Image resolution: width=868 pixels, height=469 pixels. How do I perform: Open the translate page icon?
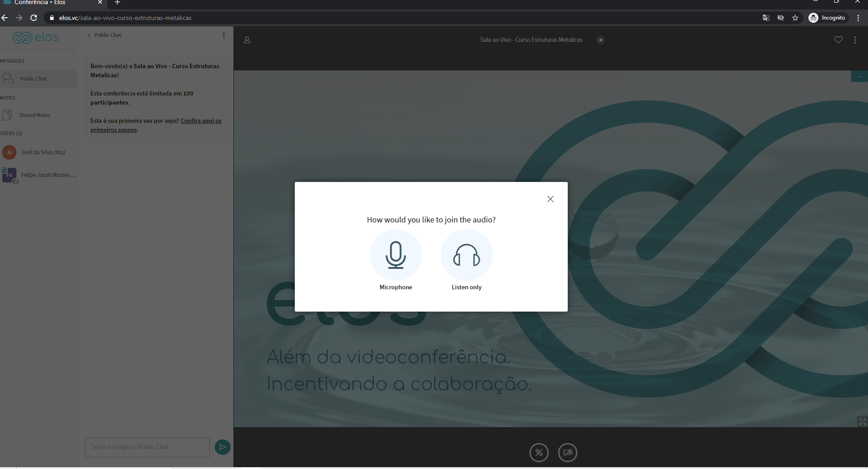pos(766,18)
